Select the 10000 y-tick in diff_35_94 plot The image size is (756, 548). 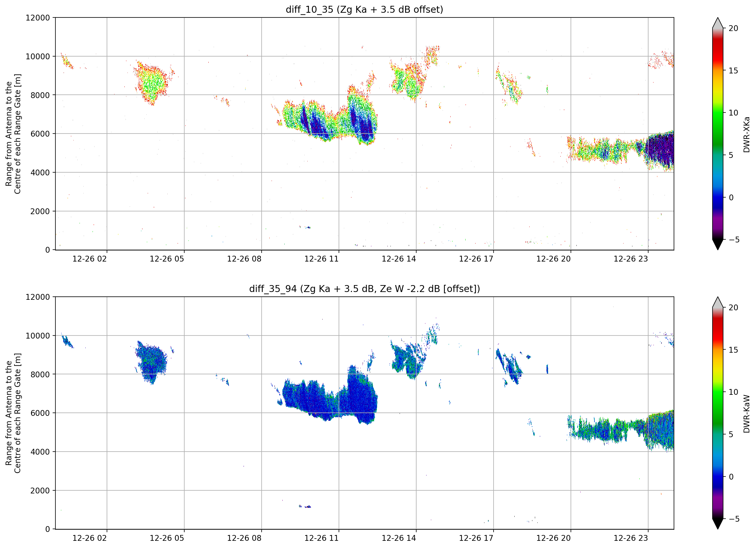(38, 336)
